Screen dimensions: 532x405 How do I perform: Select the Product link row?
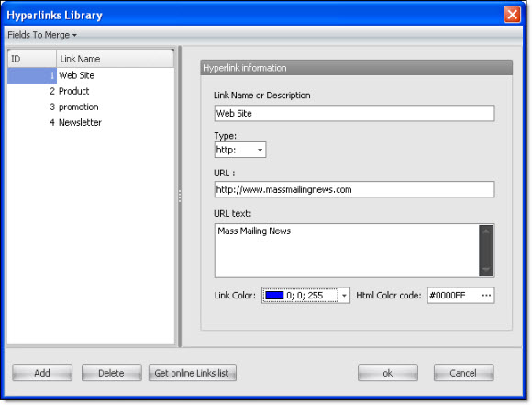tap(91, 91)
